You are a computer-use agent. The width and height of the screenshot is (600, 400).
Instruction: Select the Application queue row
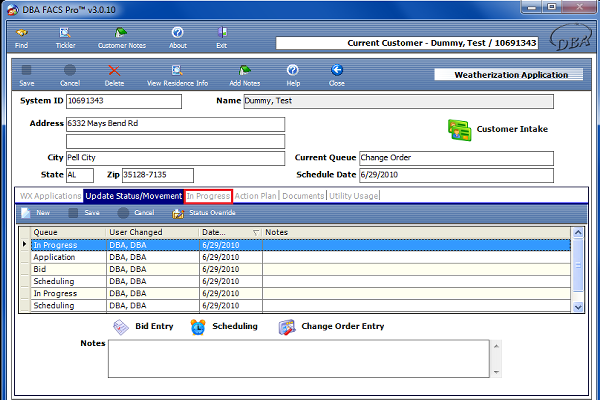[301, 257]
